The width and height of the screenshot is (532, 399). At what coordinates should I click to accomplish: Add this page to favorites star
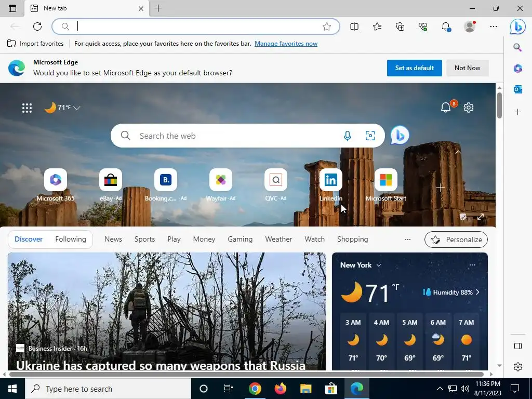(x=326, y=26)
